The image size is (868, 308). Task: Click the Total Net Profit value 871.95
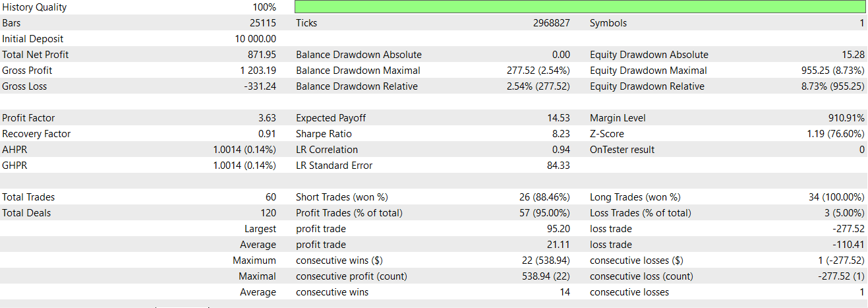click(x=260, y=55)
